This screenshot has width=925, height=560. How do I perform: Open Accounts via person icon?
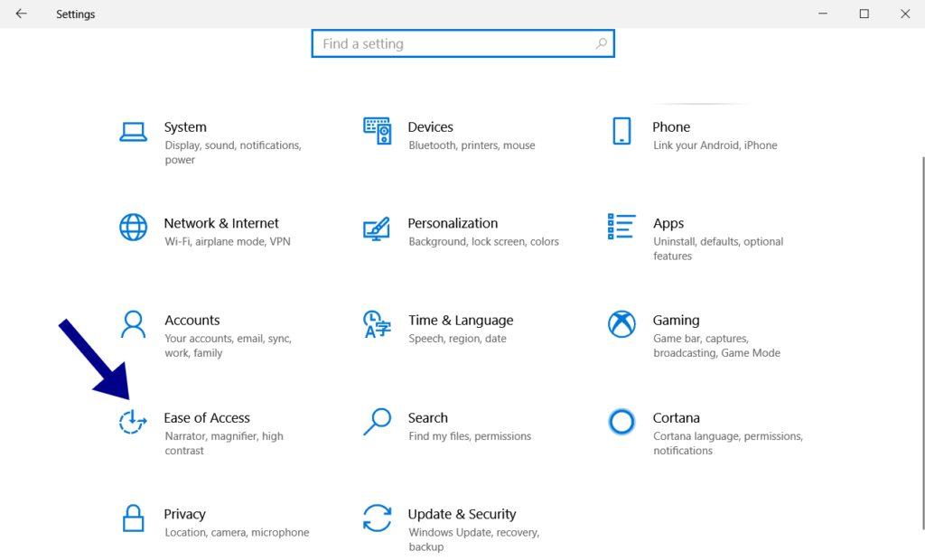[133, 323]
